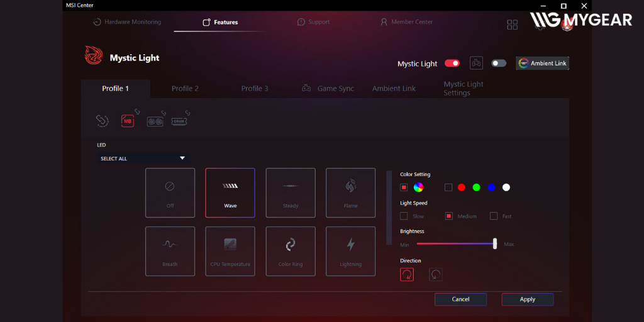
Task: Open the apps grid icon in header
Action: 513,24
